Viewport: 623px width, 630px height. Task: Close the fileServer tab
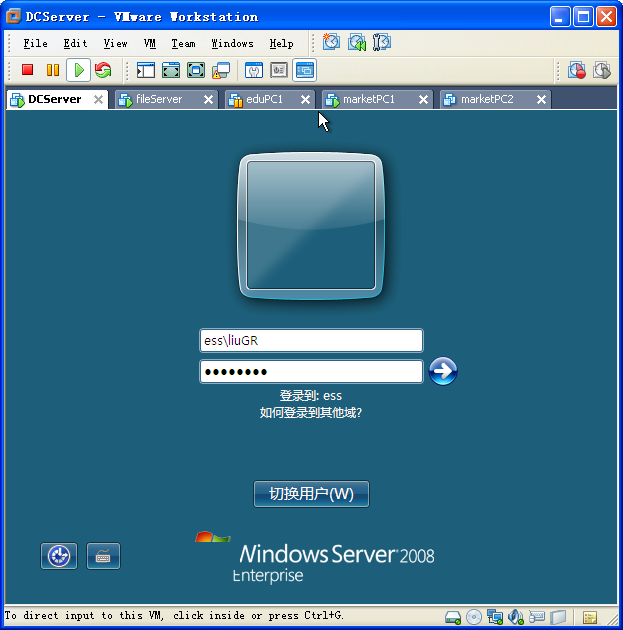click(x=208, y=100)
